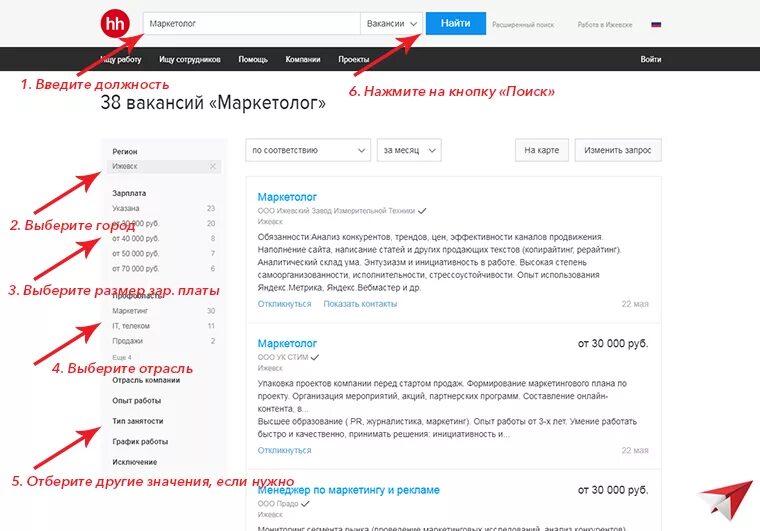Click the Маркетолог search input field

(x=252, y=23)
